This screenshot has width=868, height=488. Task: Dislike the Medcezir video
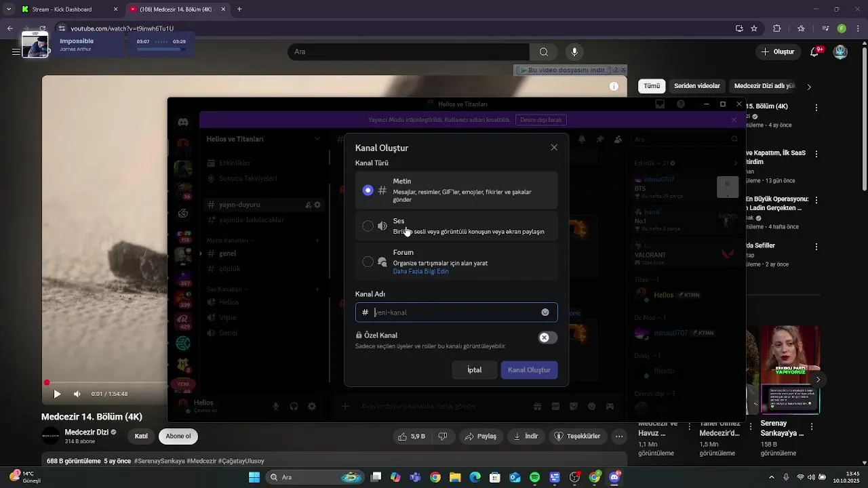coord(443,436)
